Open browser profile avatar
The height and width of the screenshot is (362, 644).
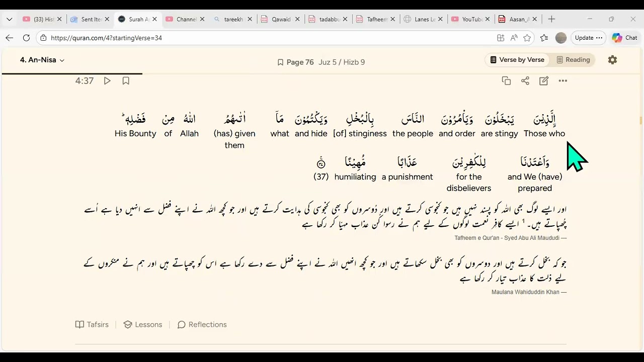561,38
